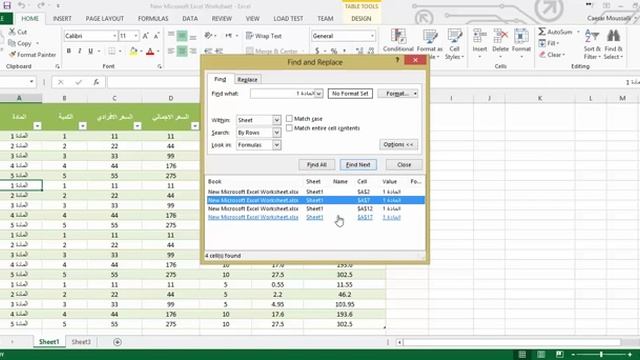Click the Insert Function fx icon
640x360 pixels.
click(x=96, y=82)
